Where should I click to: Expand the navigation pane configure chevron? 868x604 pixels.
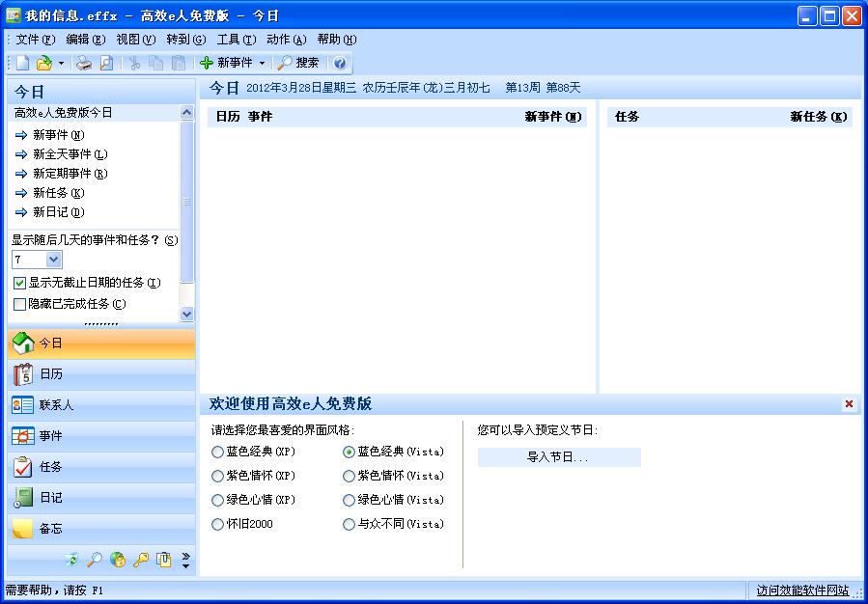pos(186,560)
